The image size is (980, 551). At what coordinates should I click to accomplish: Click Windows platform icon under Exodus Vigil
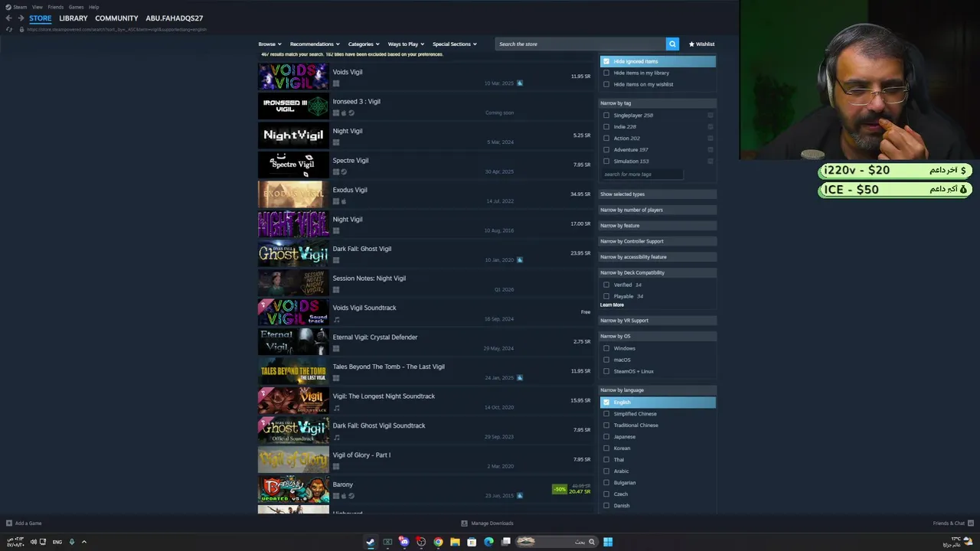pyautogui.click(x=336, y=201)
